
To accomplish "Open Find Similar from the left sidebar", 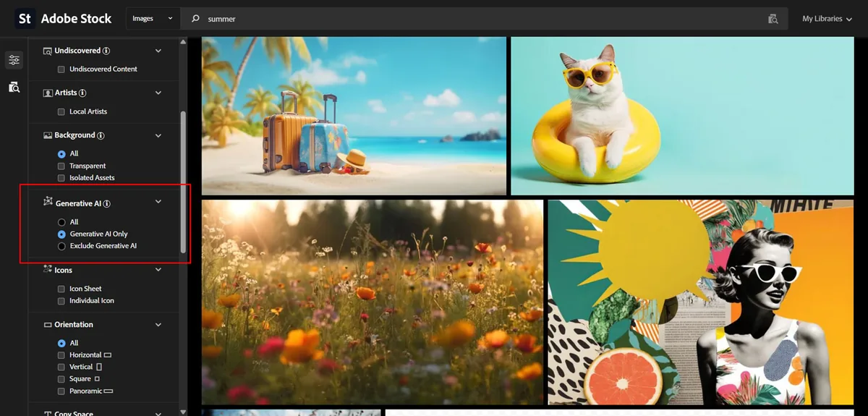I will tap(14, 87).
